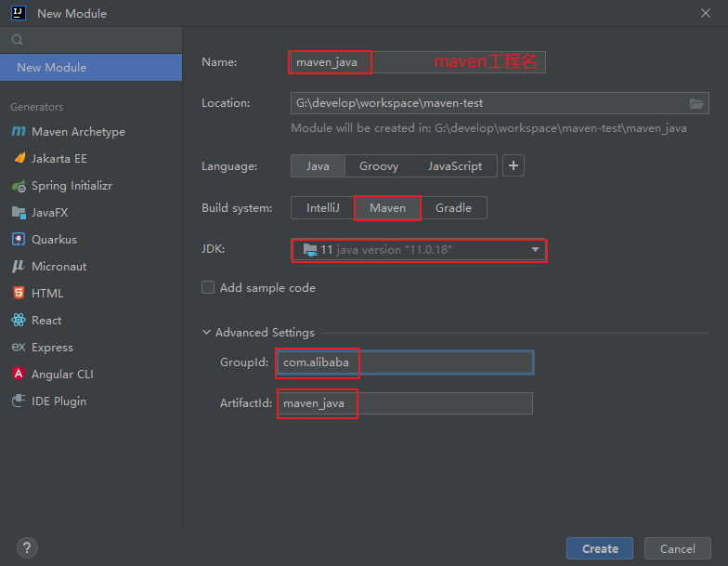Select Quarkus generator entry
Screen dimensions: 728x566
tap(91, 240)
